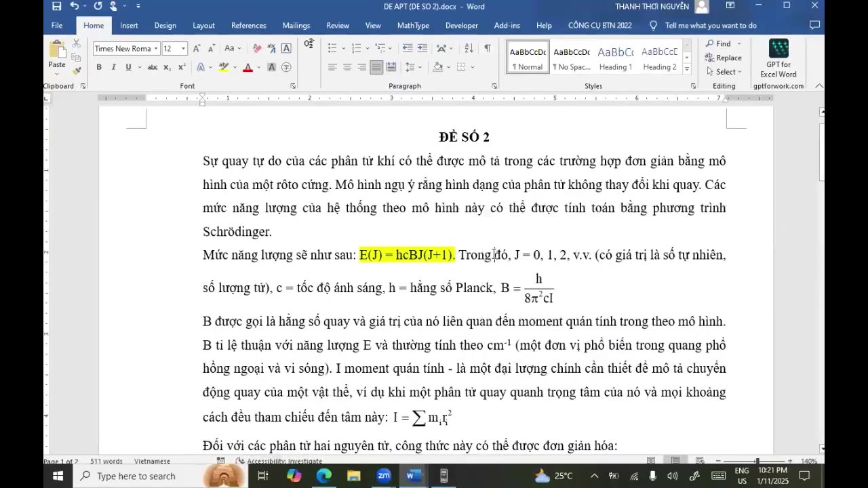This screenshot has width=868, height=488.
Task: Toggle italic formatting
Action: pos(113,67)
